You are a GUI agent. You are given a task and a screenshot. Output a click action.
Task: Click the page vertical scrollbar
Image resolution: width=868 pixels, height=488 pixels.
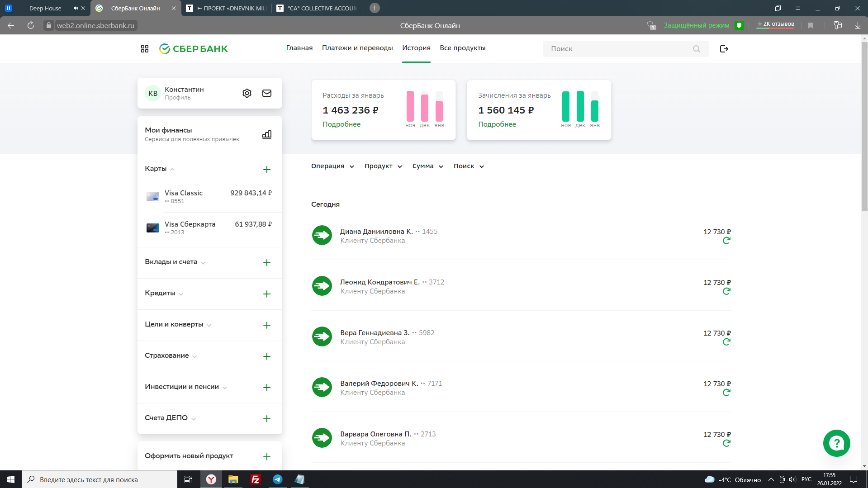[x=864, y=127]
